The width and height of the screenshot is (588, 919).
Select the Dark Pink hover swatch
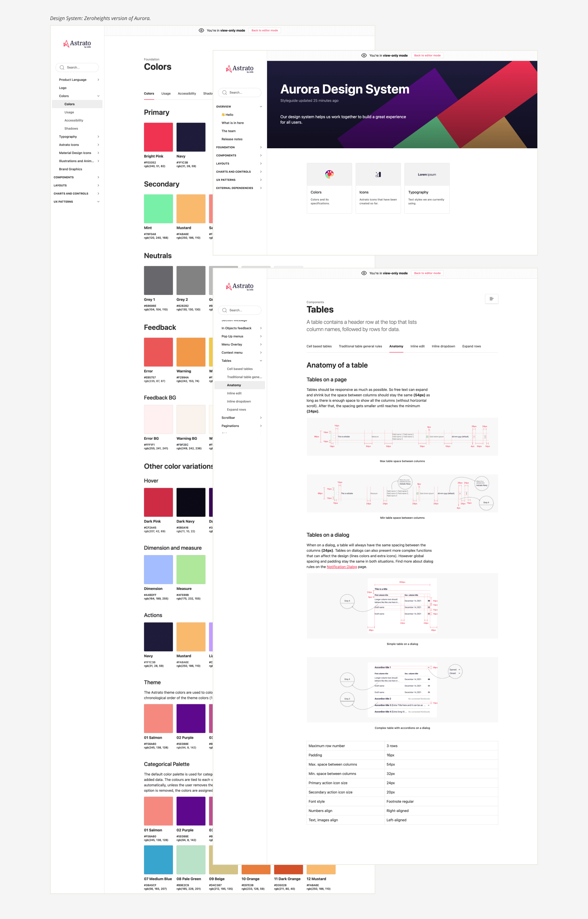pyautogui.click(x=159, y=502)
